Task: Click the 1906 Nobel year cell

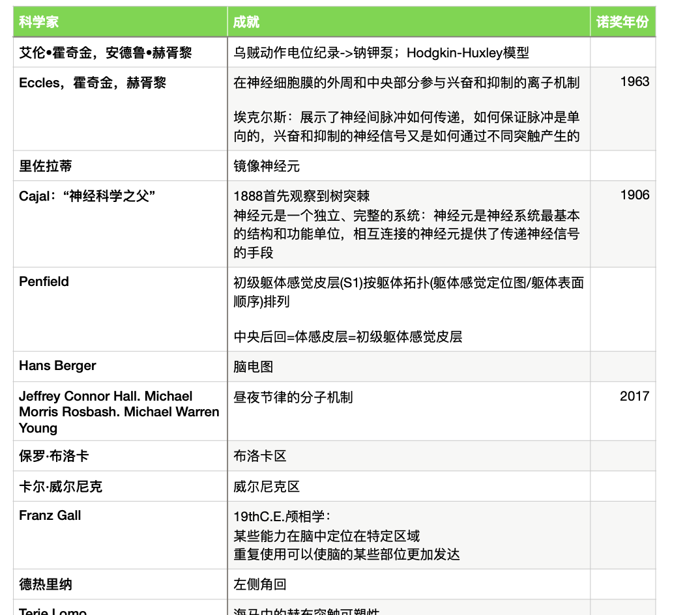Action: coord(623,224)
